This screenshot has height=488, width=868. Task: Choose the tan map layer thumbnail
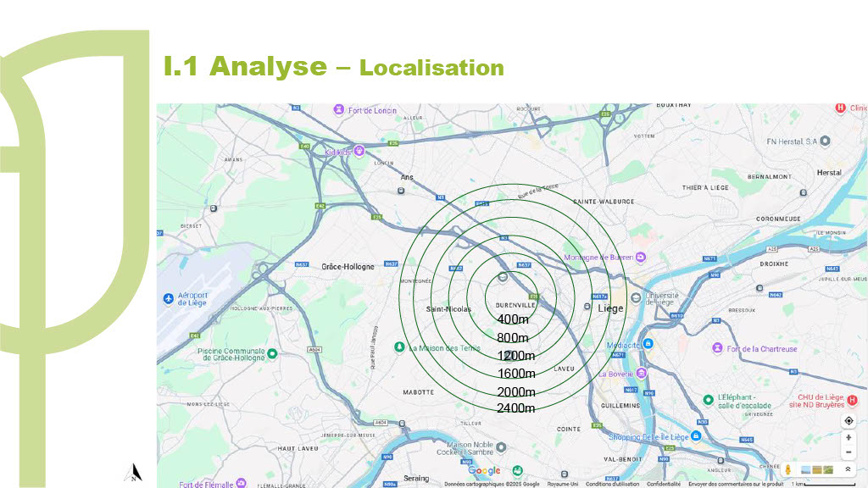(816, 469)
